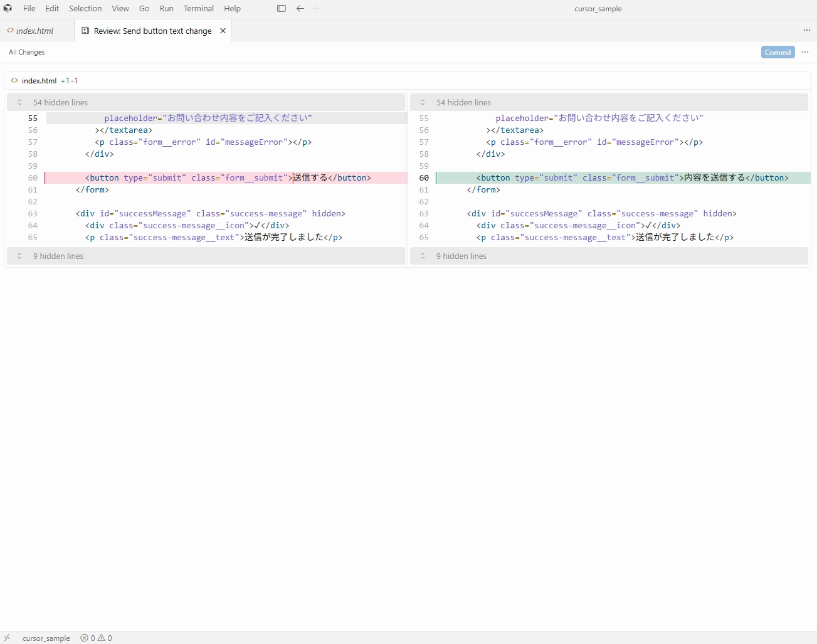Viewport: 817px width, 644px height.
Task: Open the Run menu
Action: (x=166, y=9)
